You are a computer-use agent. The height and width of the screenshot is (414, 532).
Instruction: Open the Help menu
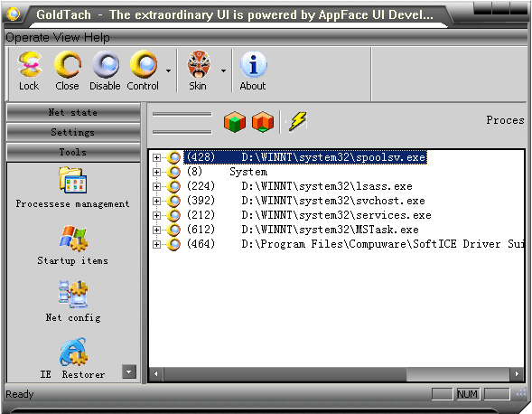(x=97, y=37)
